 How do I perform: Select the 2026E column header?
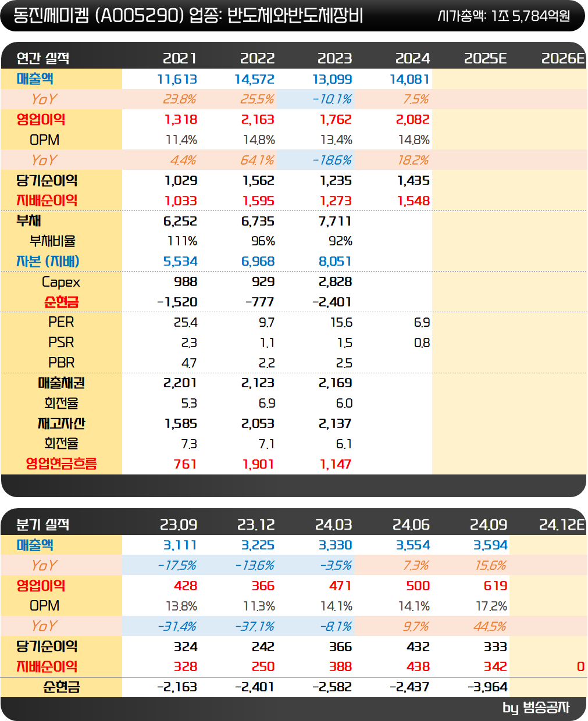pos(563,58)
